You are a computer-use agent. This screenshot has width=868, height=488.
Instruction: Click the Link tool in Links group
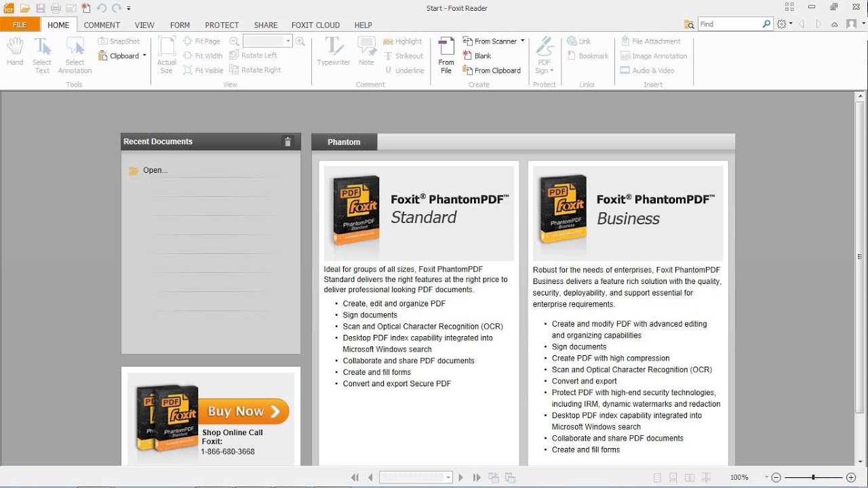(579, 41)
